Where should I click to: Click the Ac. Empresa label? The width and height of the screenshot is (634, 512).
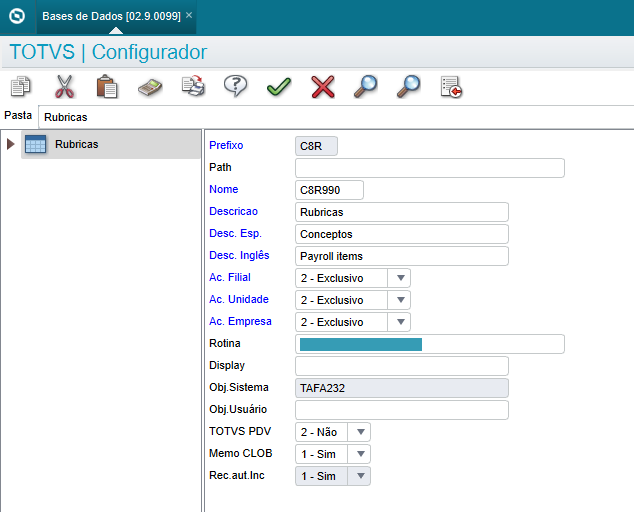(x=240, y=321)
